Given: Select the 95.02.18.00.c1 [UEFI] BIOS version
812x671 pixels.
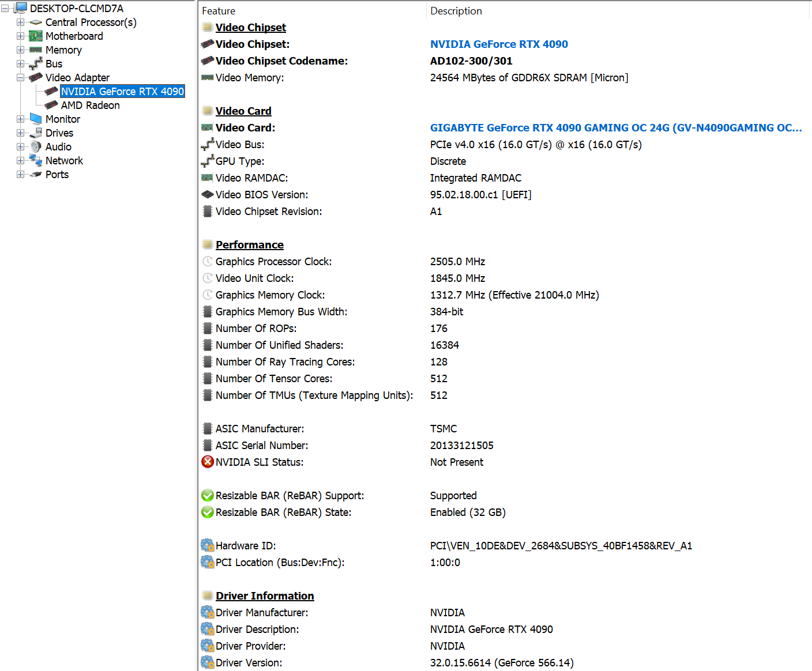Looking at the screenshot, I should pos(481,195).
